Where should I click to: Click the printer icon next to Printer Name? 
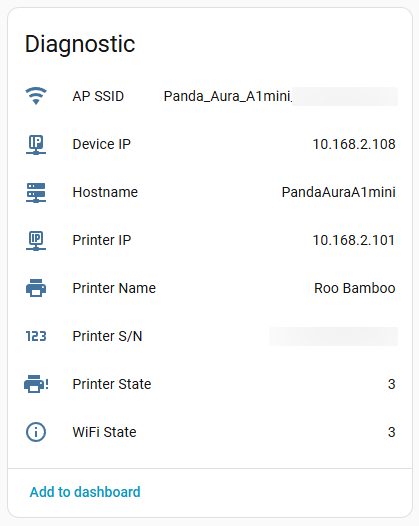36,288
